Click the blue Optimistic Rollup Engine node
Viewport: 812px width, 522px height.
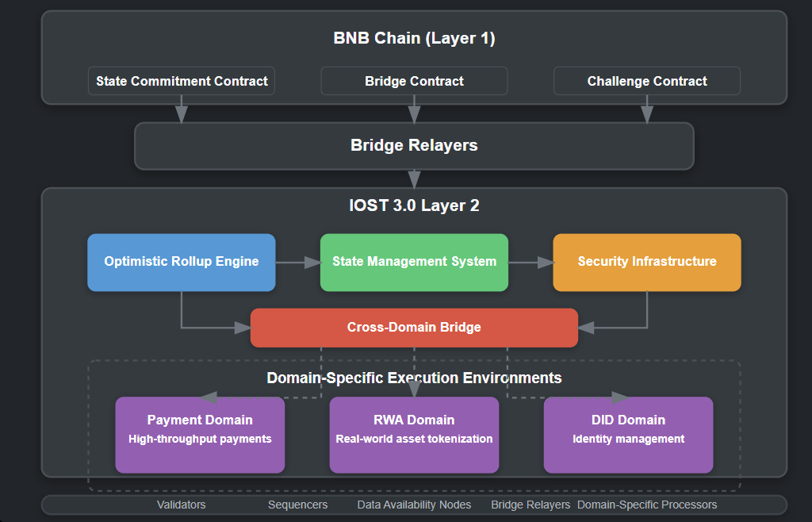[182, 262]
